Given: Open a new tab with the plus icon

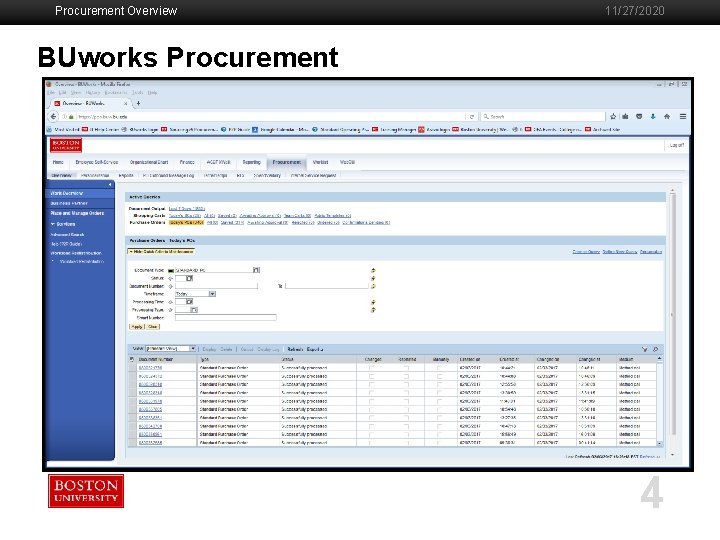Looking at the screenshot, I should (x=138, y=103).
